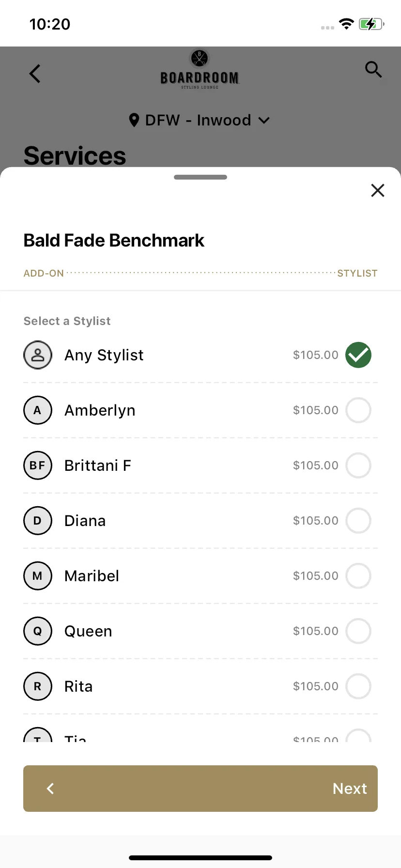Tap Brittani F's "BF" avatar icon
The image size is (401, 868).
click(38, 465)
